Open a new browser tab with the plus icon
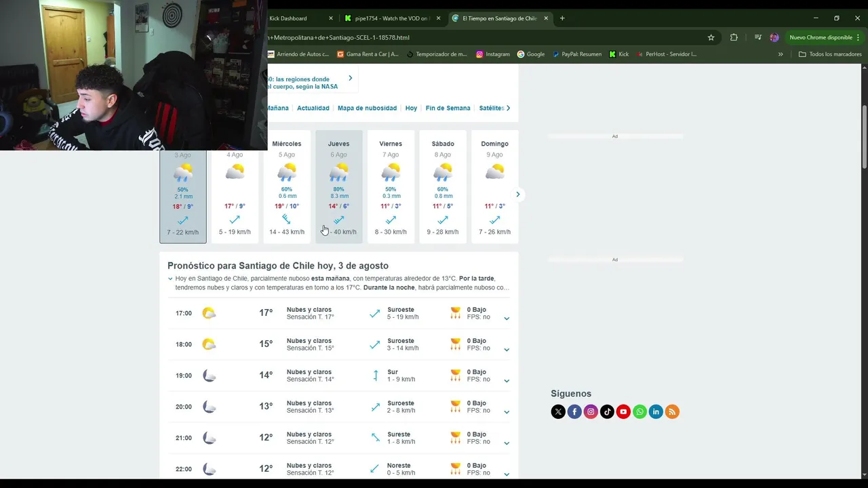The image size is (868, 488). click(x=562, y=18)
